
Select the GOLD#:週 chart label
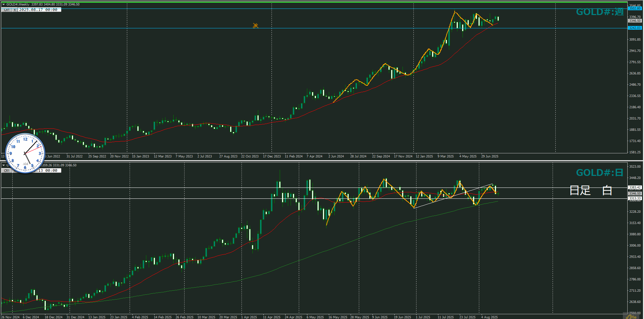(600, 12)
